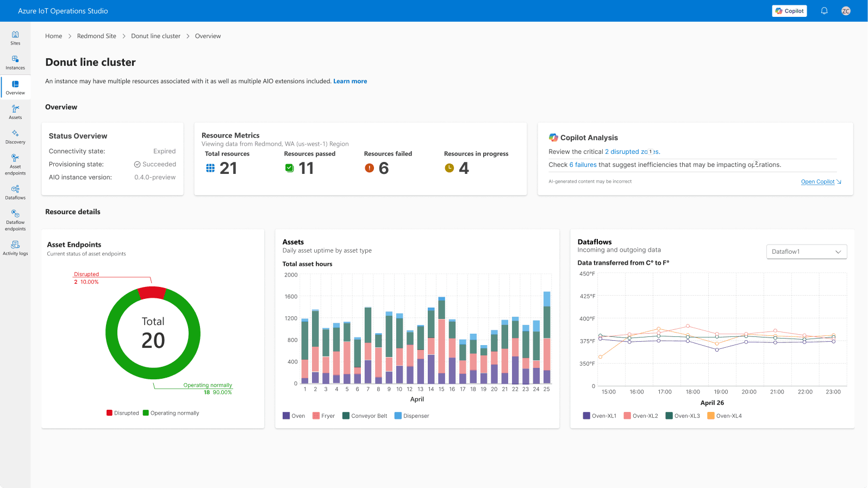The image size is (868, 488).
Task: Open Asset endpoints in the sidebar
Action: tap(15, 165)
